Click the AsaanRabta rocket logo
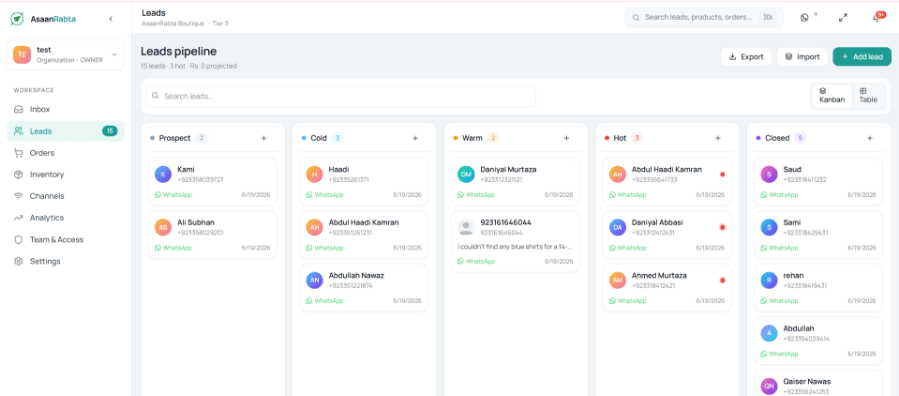The height and width of the screenshot is (396, 899). tap(17, 19)
